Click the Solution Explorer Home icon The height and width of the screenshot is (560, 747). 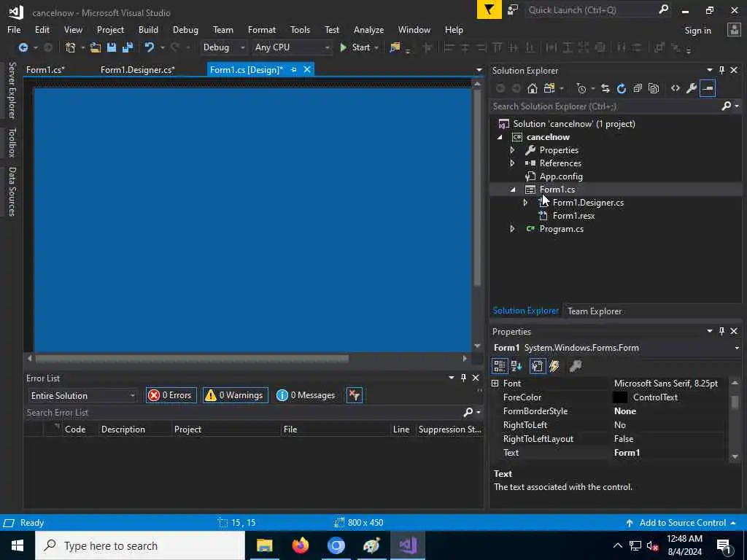coord(532,88)
